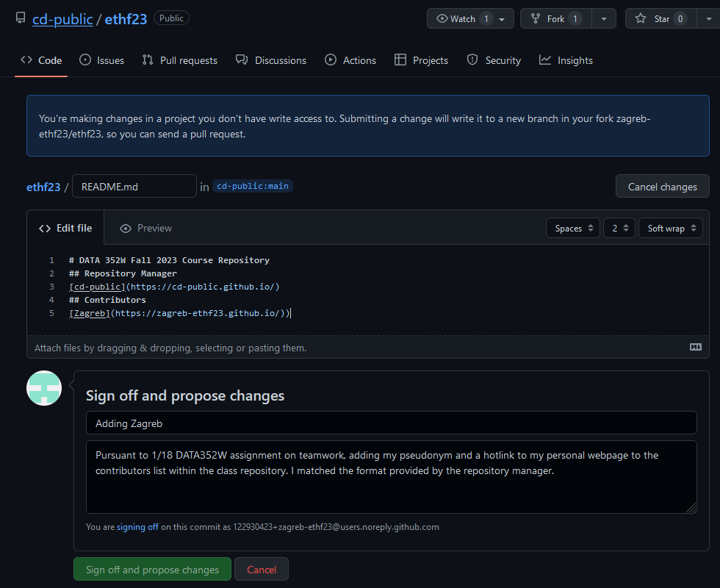Click the Markdown supported icon in editor
This screenshot has height=588, width=720.
695,347
